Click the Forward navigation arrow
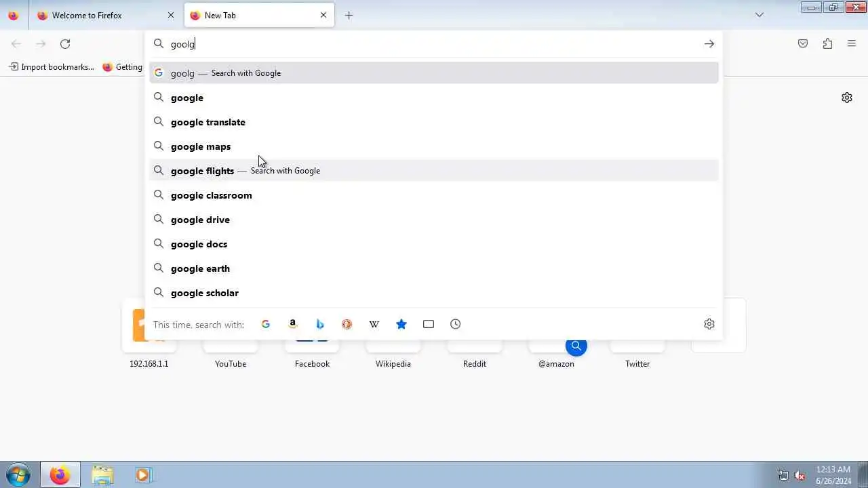 point(41,44)
